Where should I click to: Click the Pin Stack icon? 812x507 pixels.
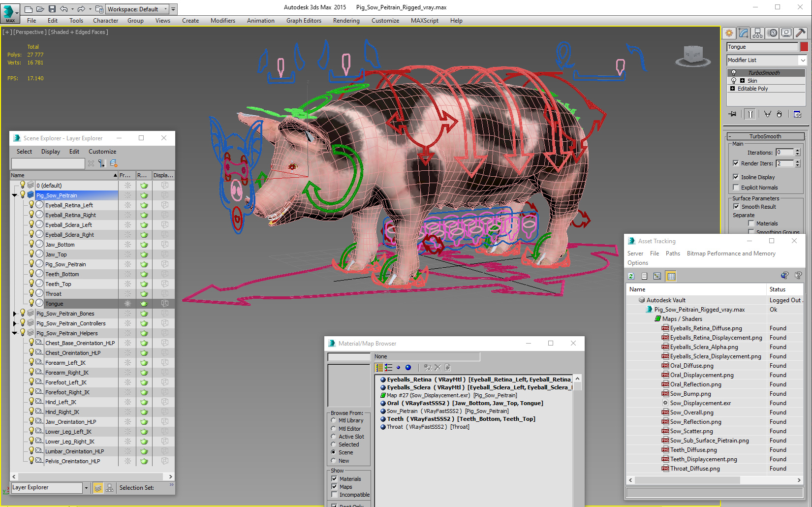click(x=733, y=114)
